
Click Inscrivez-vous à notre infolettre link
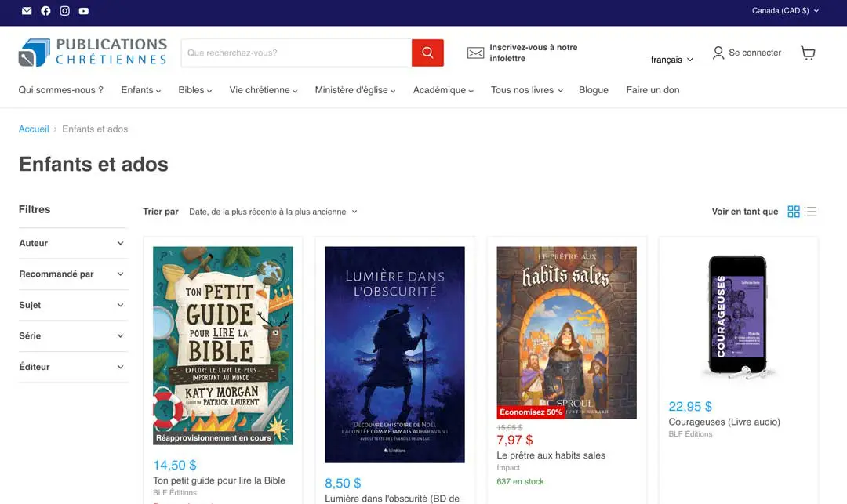coord(533,53)
